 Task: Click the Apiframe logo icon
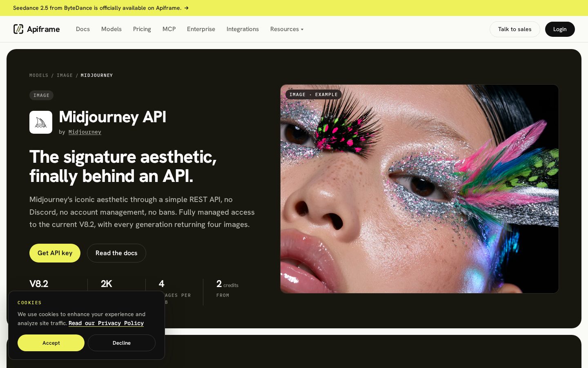click(x=18, y=29)
